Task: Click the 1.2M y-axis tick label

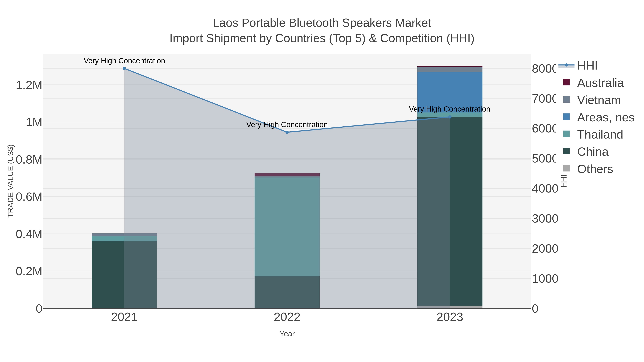Action: click(29, 85)
